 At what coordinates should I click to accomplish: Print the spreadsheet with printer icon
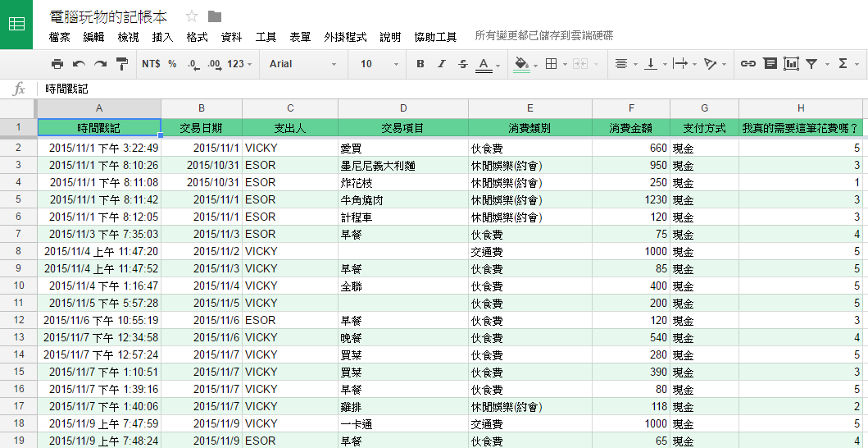(57, 64)
